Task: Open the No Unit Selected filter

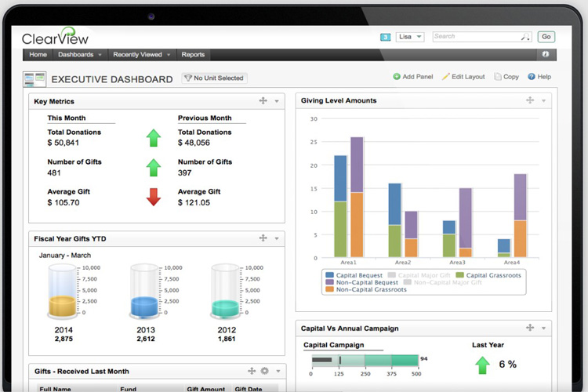Action: click(215, 78)
